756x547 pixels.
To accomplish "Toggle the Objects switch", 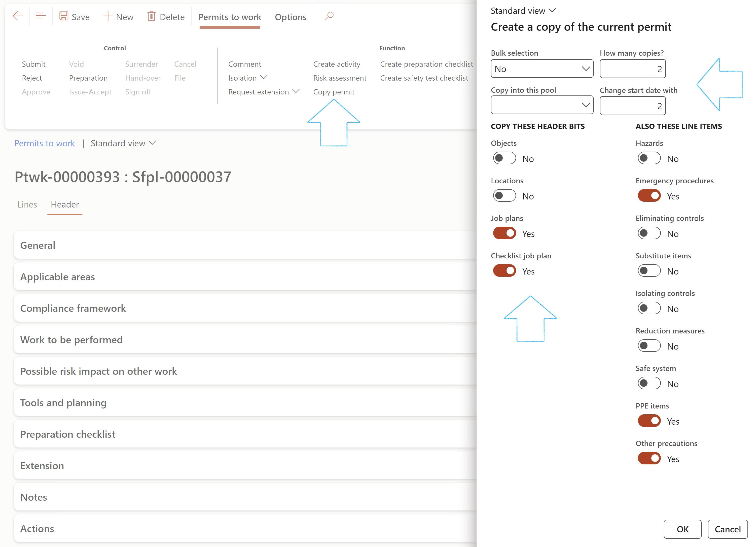I will tap(504, 158).
